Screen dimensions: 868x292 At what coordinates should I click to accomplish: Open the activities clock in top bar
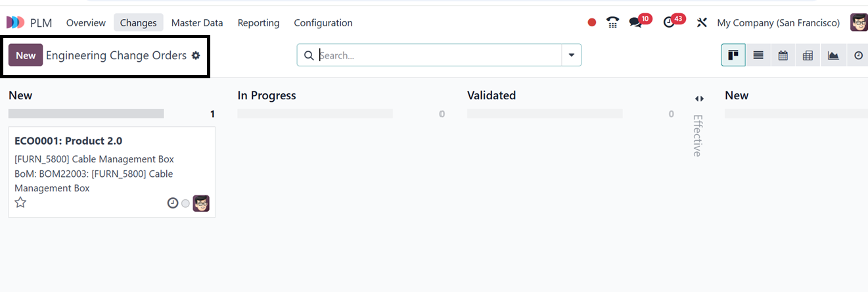pyautogui.click(x=669, y=22)
